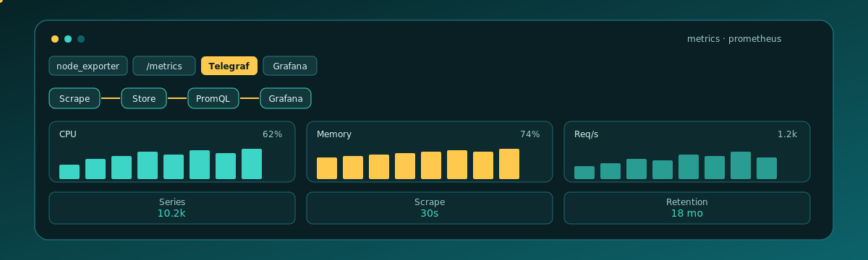The image size is (868, 260).
Task: Click the tallest last CPU bar
Action: [x=252, y=164]
